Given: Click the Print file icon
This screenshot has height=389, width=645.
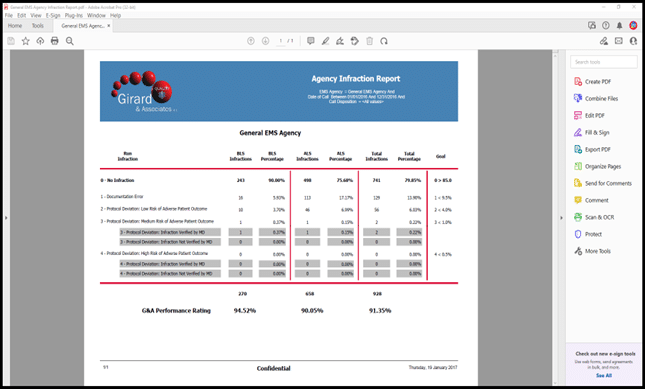Looking at the screenshot, I should 55,41.
